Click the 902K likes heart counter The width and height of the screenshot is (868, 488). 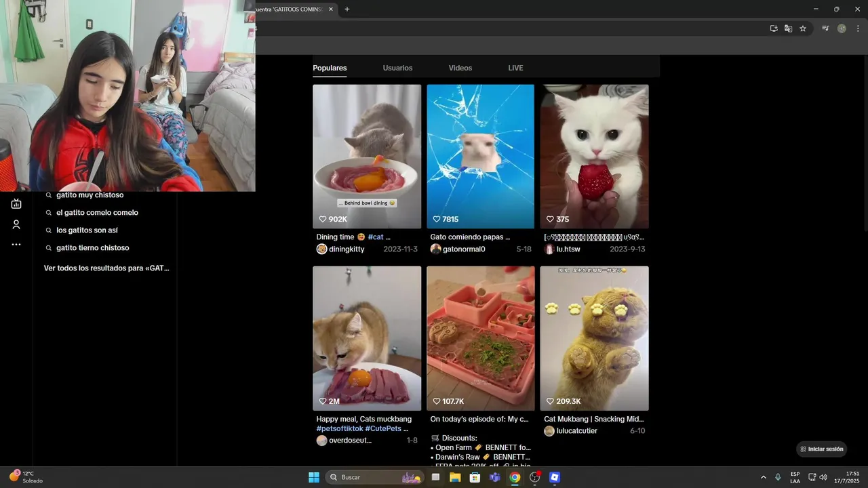click(333, 220)
